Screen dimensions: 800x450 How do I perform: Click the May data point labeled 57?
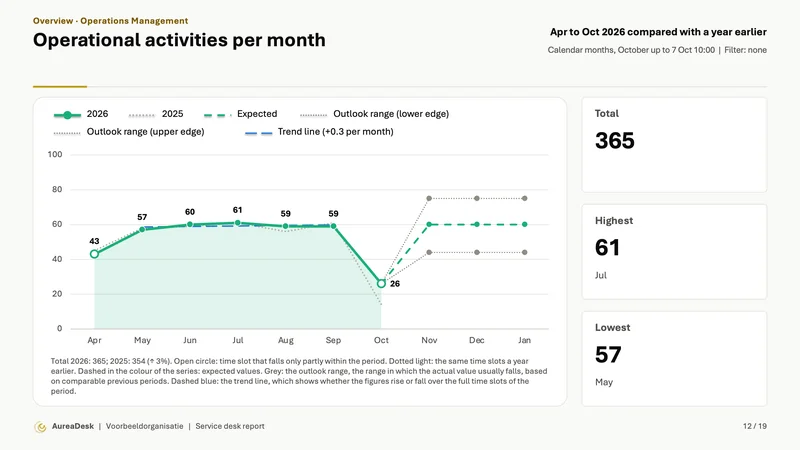(x=142, y=230)
